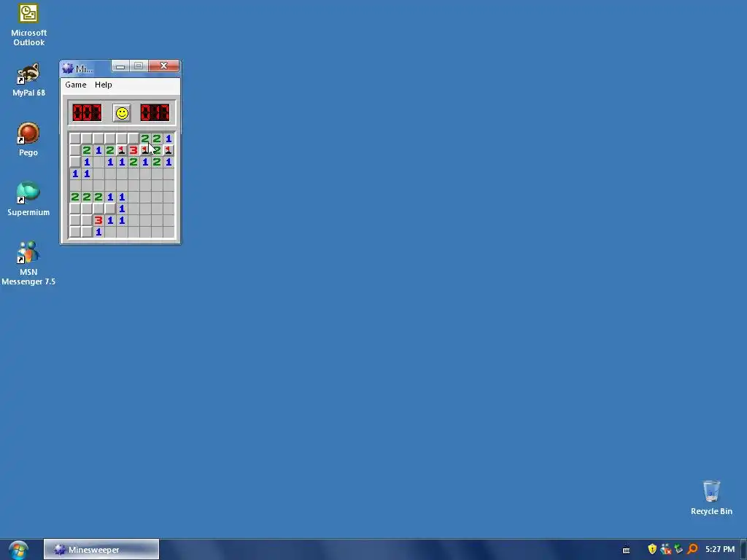
Task: Close the Minesweeper window
Action: pos(164,66)
